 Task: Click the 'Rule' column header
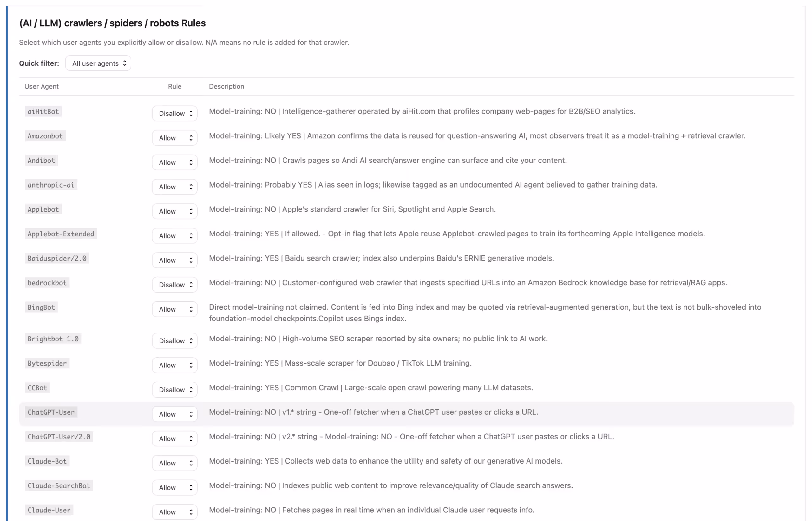(174, 86)
